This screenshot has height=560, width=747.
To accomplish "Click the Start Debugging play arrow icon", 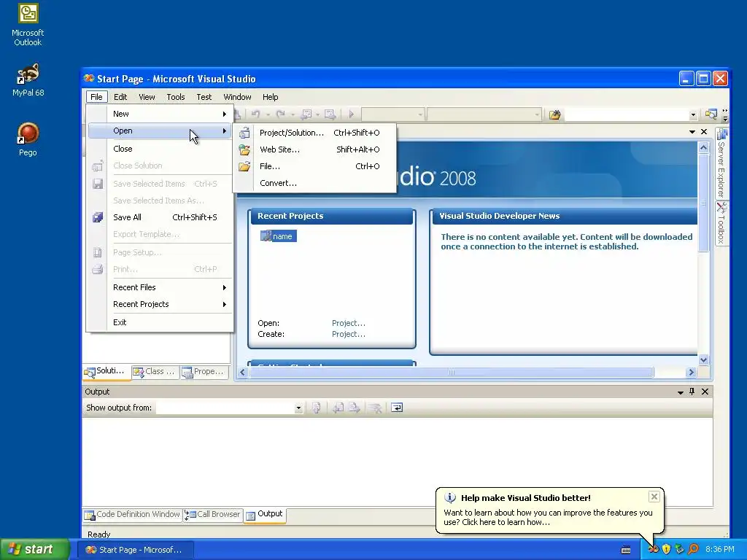I will pos(351,114).
